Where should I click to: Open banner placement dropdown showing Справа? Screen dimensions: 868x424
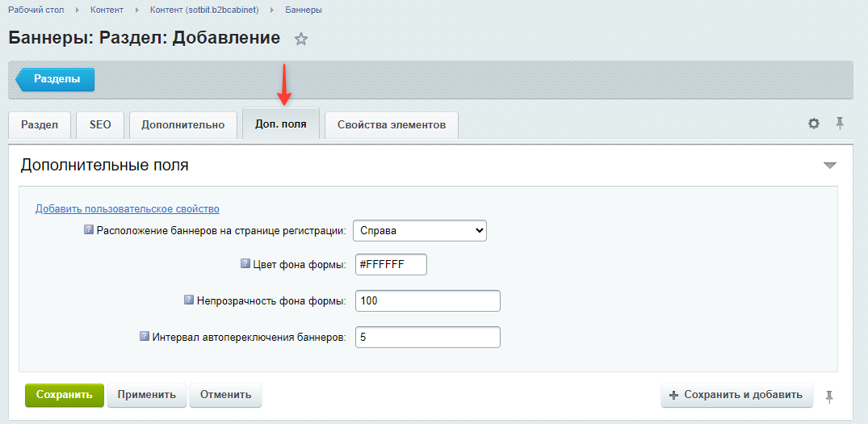[x=420, y=231]
